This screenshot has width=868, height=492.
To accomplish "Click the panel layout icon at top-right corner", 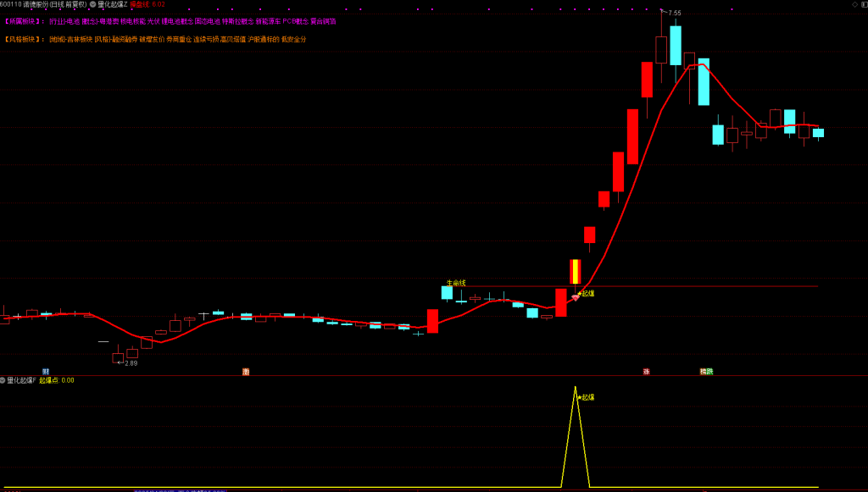I will click(864, 4).
